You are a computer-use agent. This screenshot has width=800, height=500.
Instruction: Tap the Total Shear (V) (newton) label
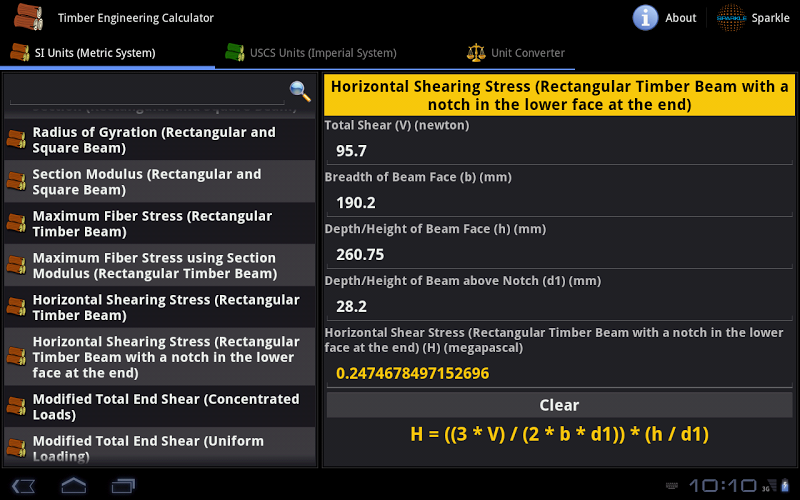point(397,126)
